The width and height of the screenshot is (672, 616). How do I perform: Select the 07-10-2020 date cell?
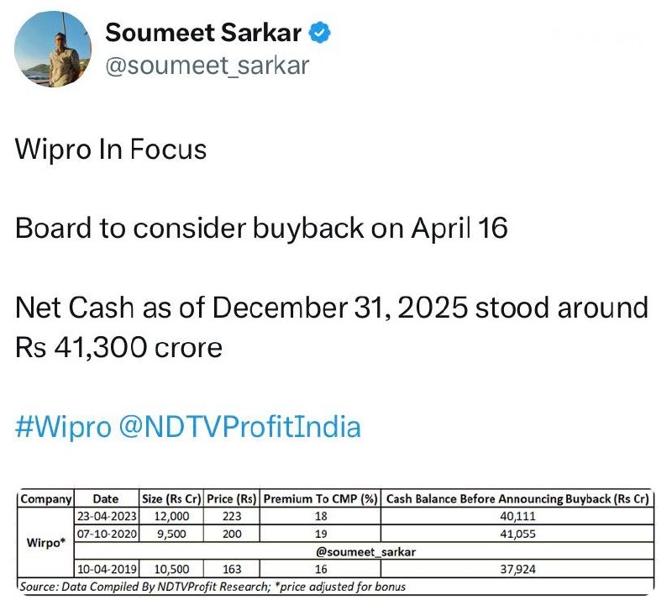(106, 532)
